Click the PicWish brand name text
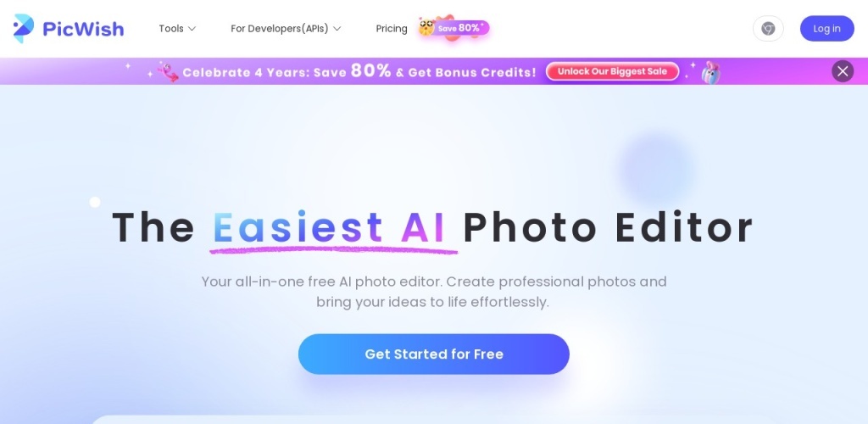This screenshot has height=424, width=868. coord(83,29)
